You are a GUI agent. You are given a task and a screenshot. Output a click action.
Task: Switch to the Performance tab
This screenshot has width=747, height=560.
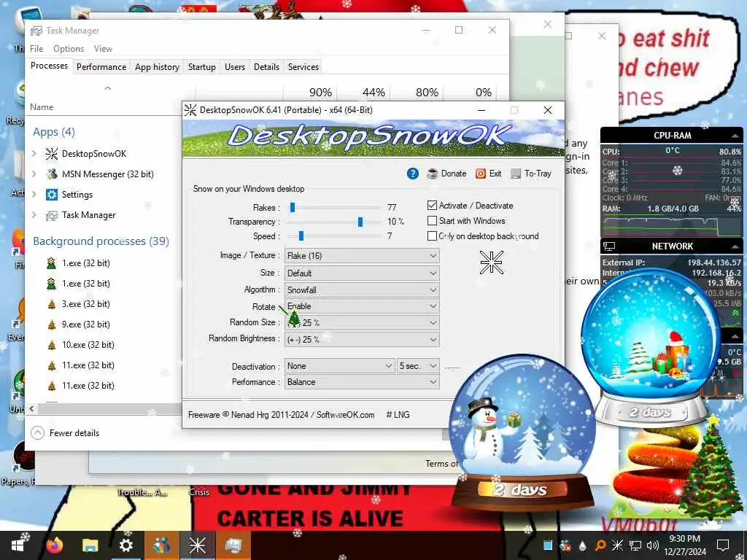pos(101,67)
